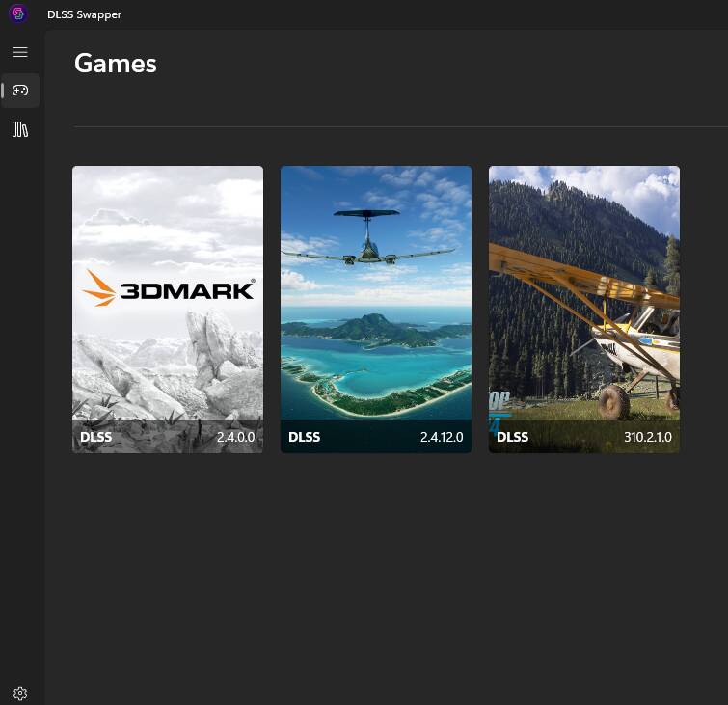This screenshot has width=728, height=705.
Task: Click the 2.4.0.0 version number
Action: click(x=236, y=437)
